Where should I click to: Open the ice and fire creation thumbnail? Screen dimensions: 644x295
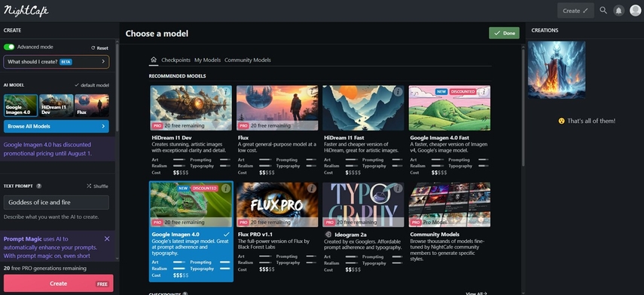(557, 70)
